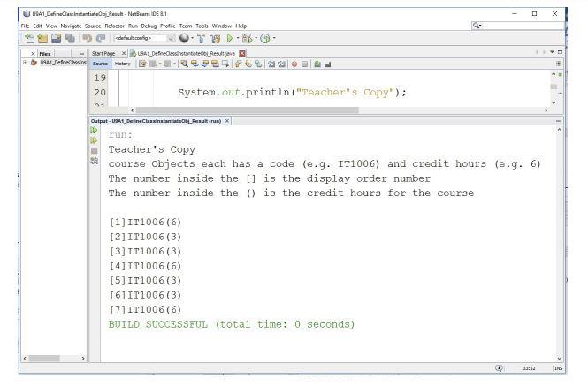Toggle History view button
Viewport: 588px width, 386px height.
pos(123,64)
